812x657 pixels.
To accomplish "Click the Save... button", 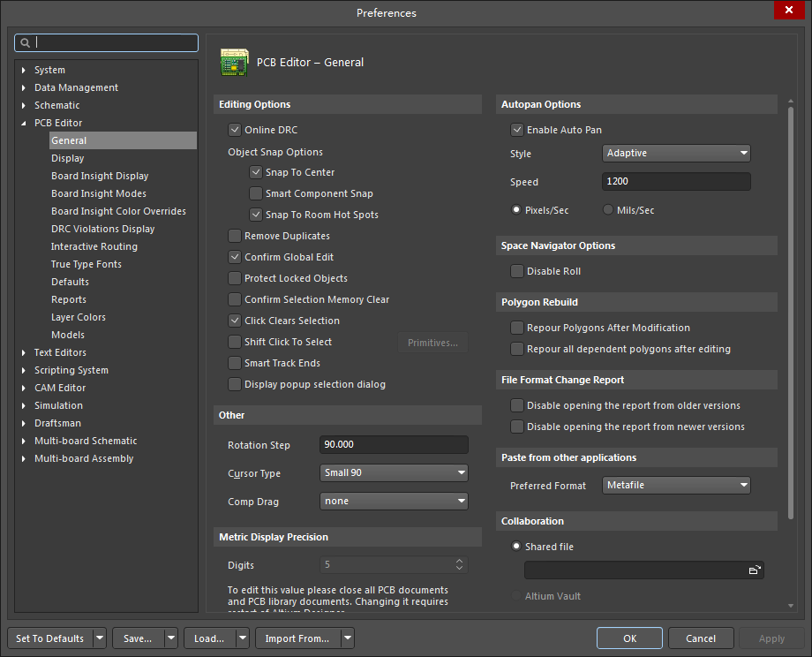I will (138, 638).
